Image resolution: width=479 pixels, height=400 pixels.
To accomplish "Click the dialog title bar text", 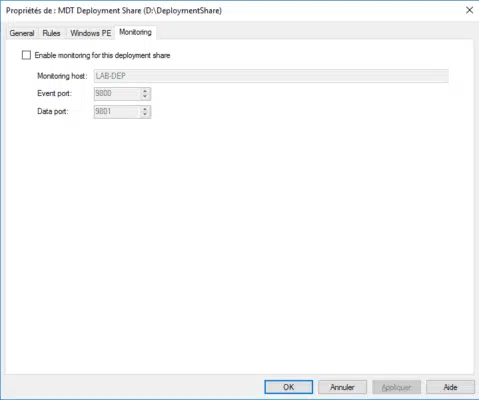I will coord(114,11).
